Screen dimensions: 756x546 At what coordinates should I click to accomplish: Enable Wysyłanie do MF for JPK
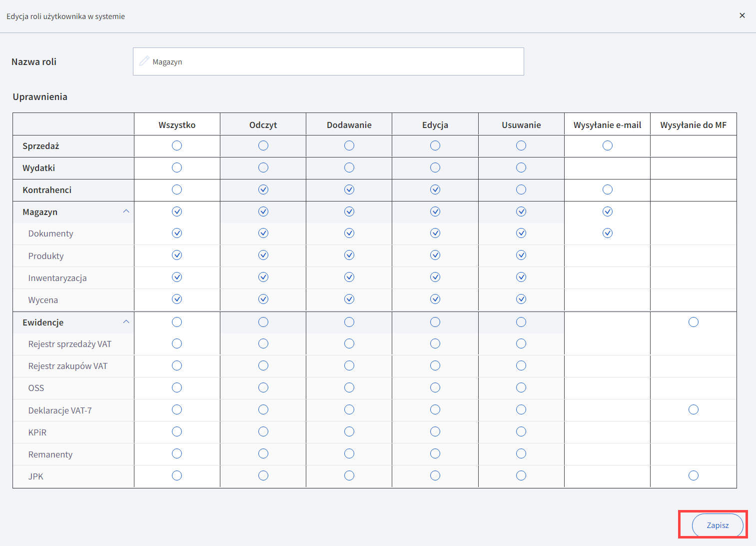click(693, 475)
